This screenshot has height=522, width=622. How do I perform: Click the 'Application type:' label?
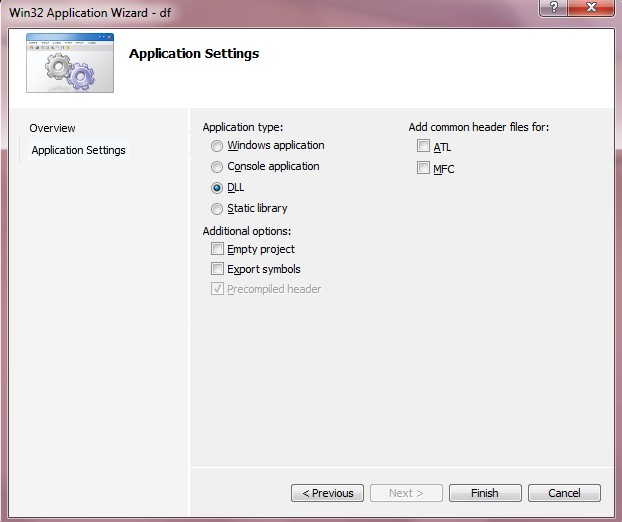click(243, 127)
